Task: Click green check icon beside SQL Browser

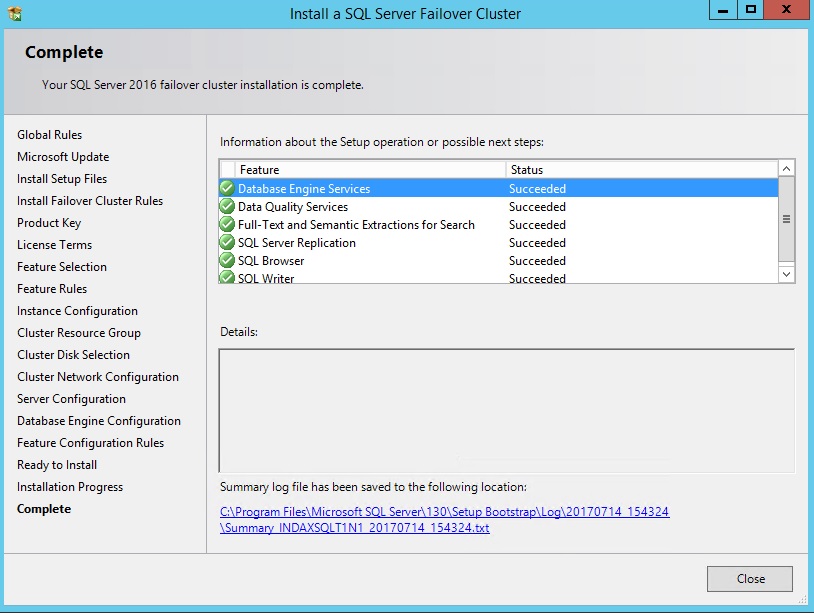Action: (x=227, y=261)
